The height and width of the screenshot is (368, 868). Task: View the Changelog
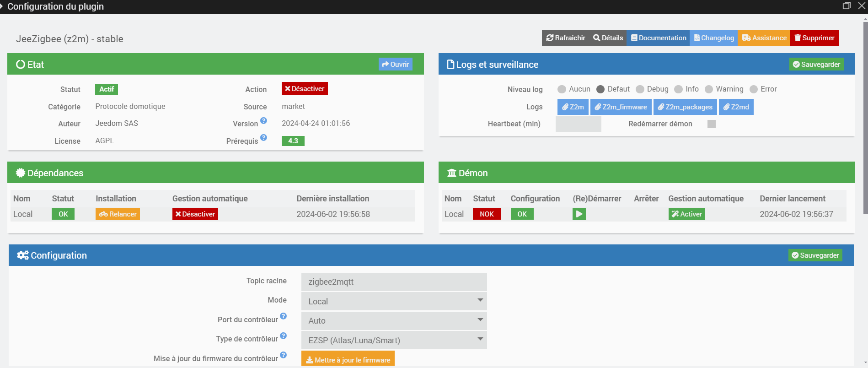[713, 38]
